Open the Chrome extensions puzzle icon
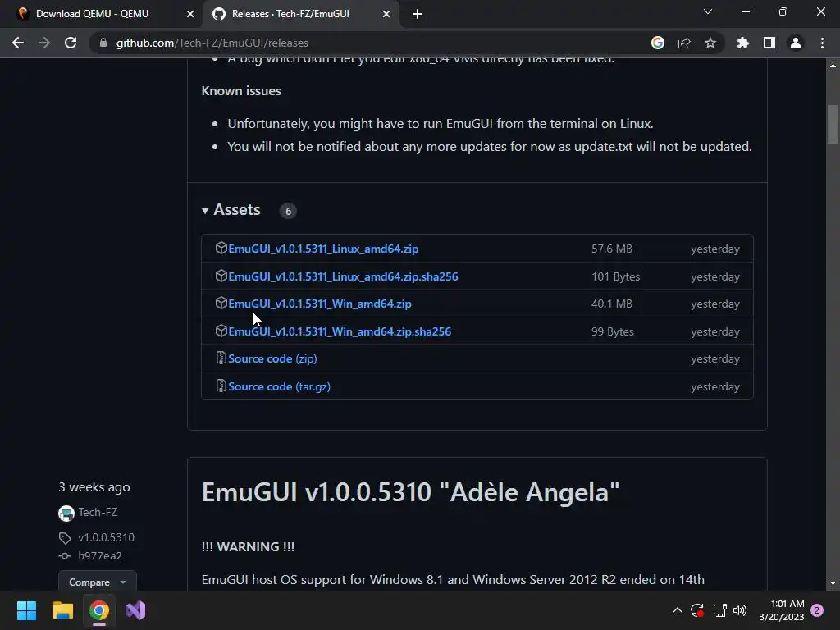Screen dimensions: 840x630 click(743, 43)
